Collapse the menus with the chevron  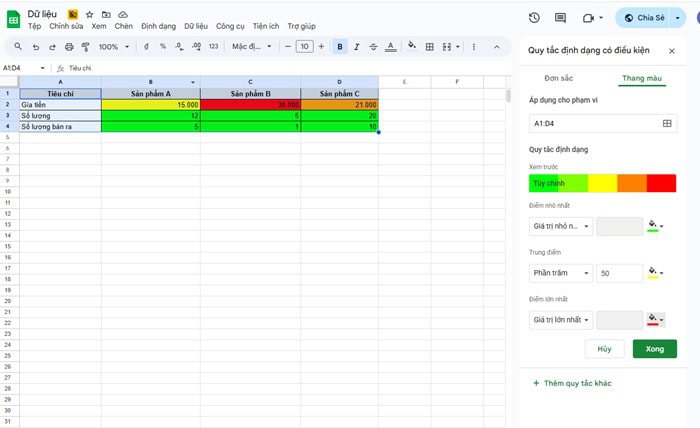pyautogui.click(x=496, y=46)
